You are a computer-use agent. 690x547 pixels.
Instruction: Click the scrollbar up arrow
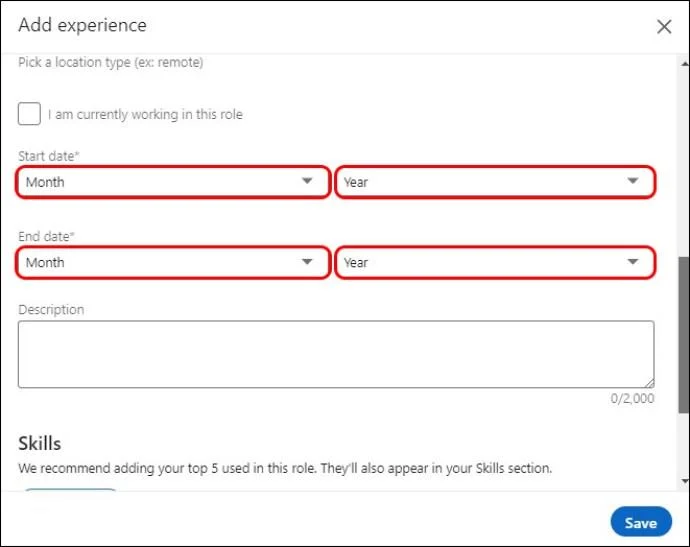[685, 64]
